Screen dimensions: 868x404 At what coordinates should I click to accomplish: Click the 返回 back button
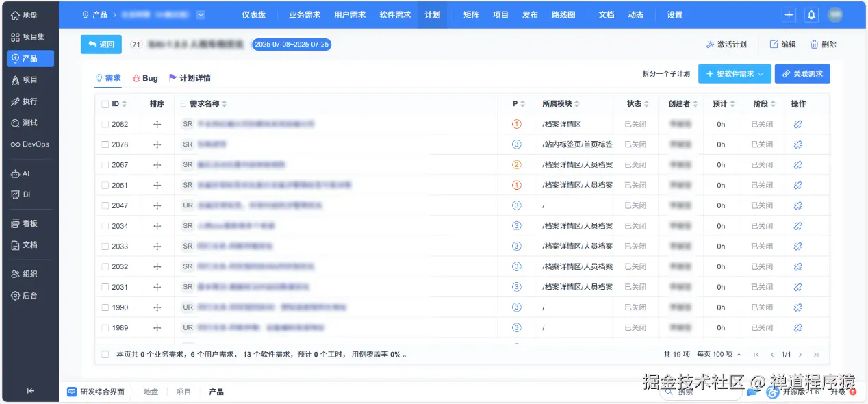[101, 44]
